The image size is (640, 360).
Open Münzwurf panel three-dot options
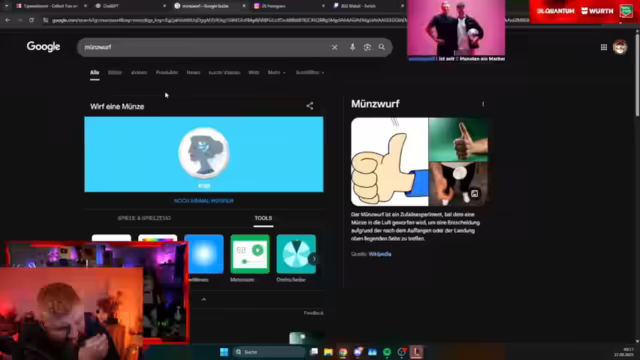483,104
